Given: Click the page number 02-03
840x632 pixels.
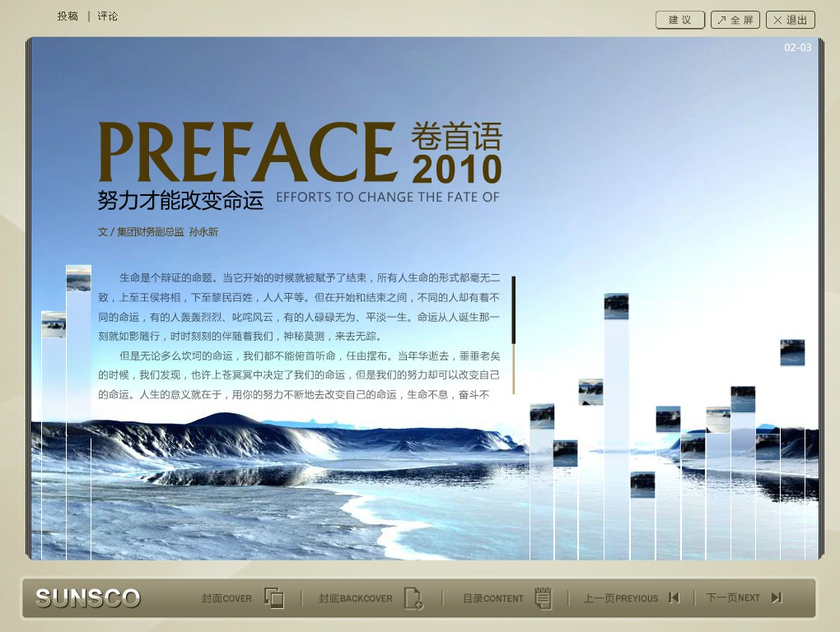Looking at the screenshot, I should [x=798, y=47].
